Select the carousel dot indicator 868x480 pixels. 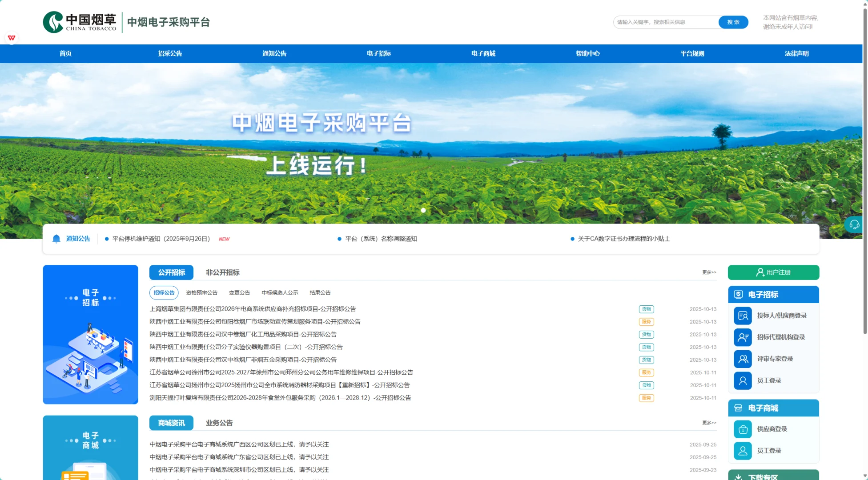tap(423, 210)
